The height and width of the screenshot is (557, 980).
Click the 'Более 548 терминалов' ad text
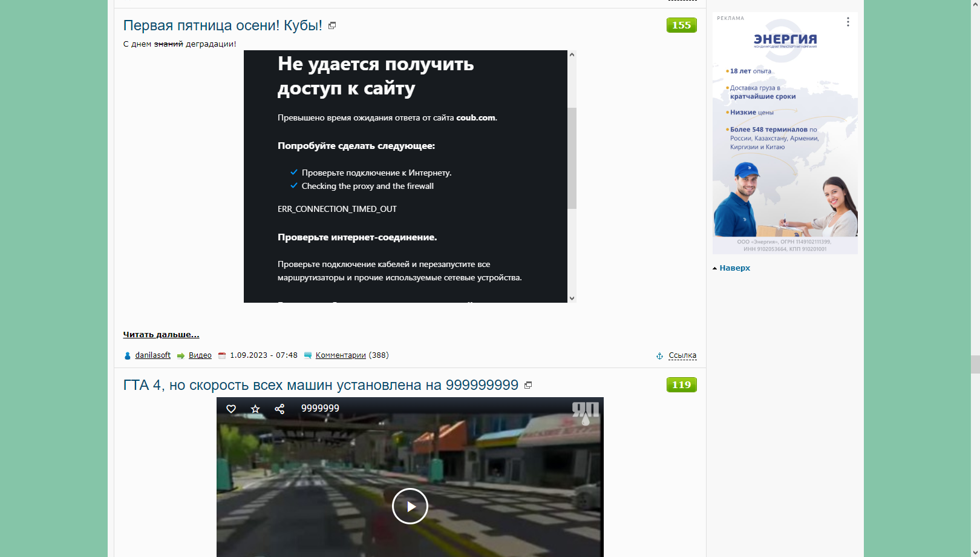(769, 130)
